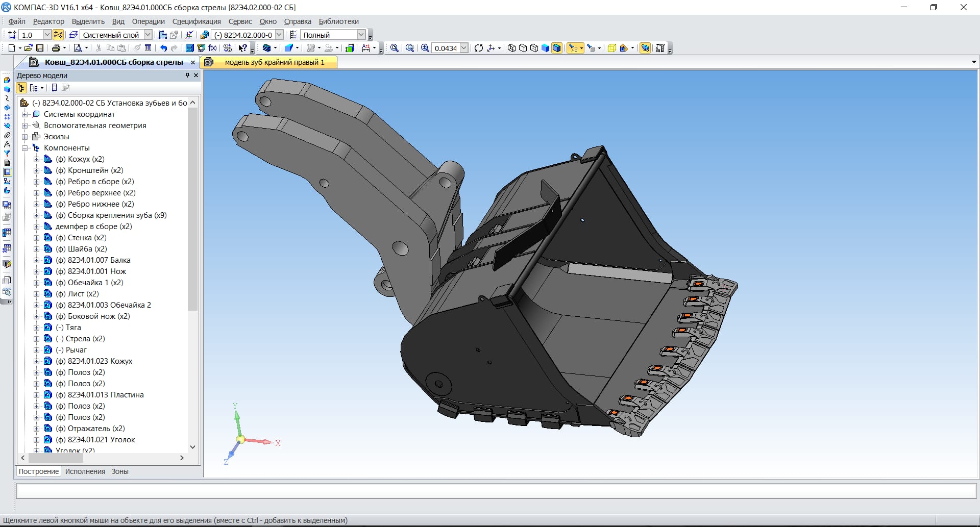Click the Wireframe display mode icon
This screenshot has height=527, width=980.
click(511, 48)
